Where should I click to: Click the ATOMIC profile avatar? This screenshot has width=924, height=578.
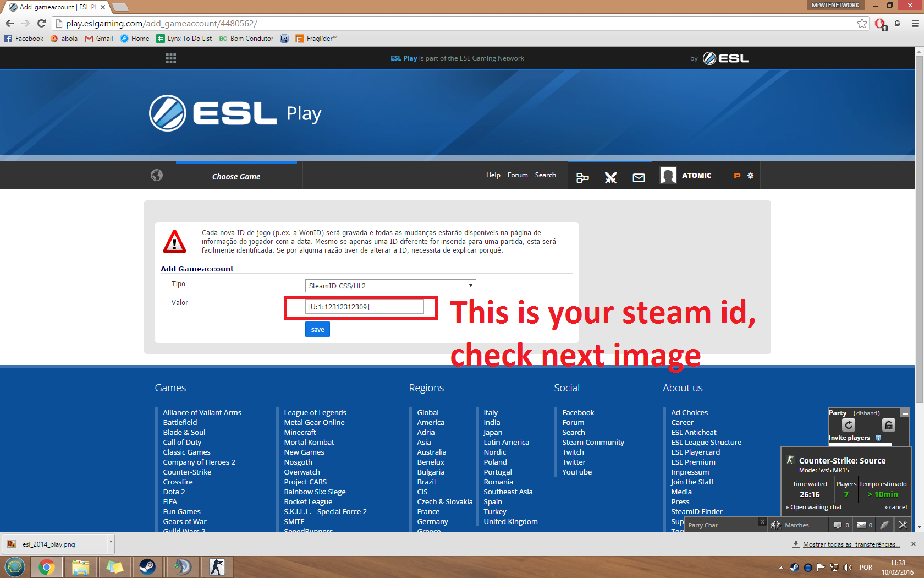point(668,176)
